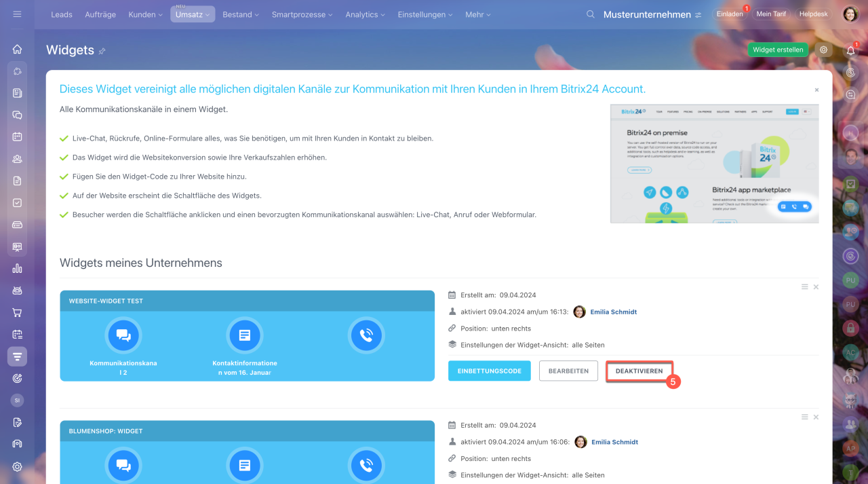Open the bar chart icon in left sidebar
The image size is (868, 484).
17,269
